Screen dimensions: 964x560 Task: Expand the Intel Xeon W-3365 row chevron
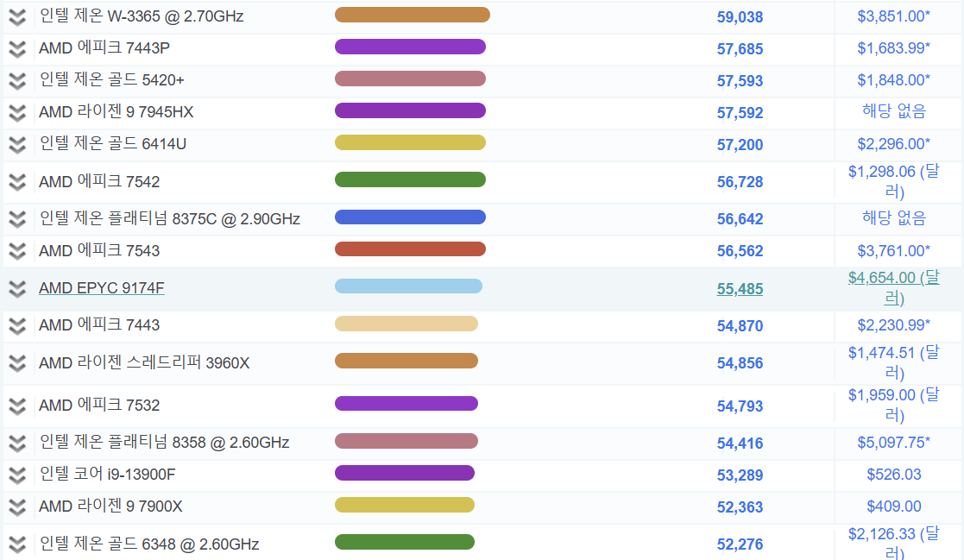coord(17,17)
